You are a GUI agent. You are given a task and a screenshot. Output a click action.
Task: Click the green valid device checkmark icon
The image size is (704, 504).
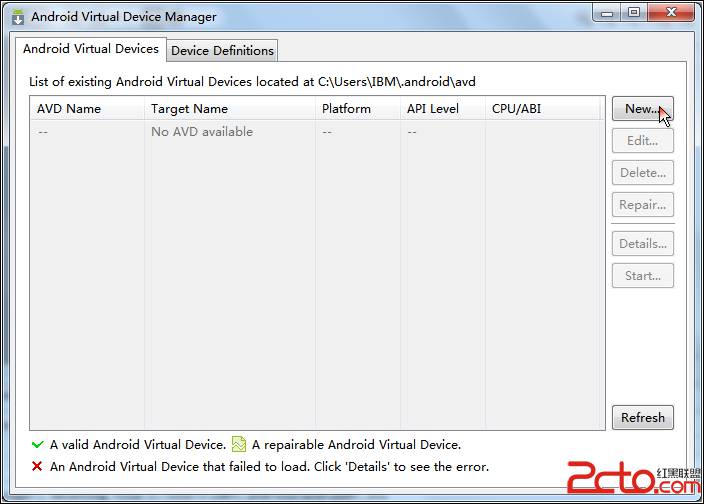click(x=38, y=445)
